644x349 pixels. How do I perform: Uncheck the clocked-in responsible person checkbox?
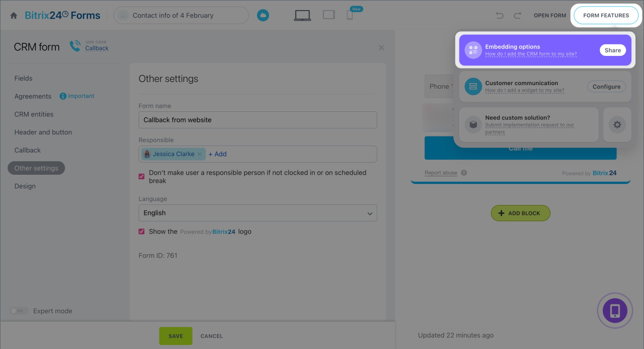[141, 176]
